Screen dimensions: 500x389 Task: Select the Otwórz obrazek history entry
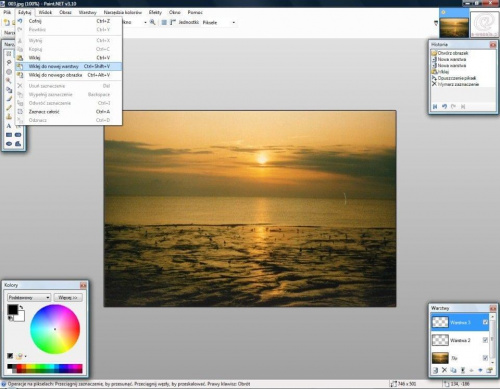coord(450,53)
